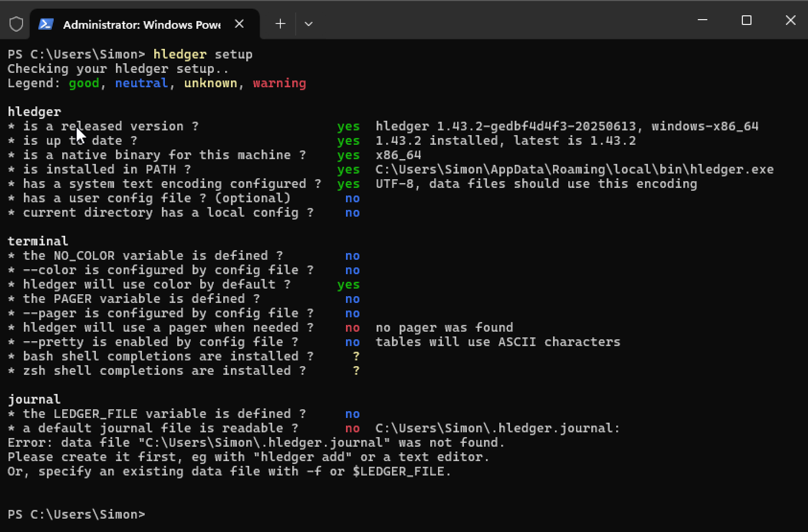Click 'bash shell completions are installed ?'
The image size is (808, 532).
coord(168,357)
